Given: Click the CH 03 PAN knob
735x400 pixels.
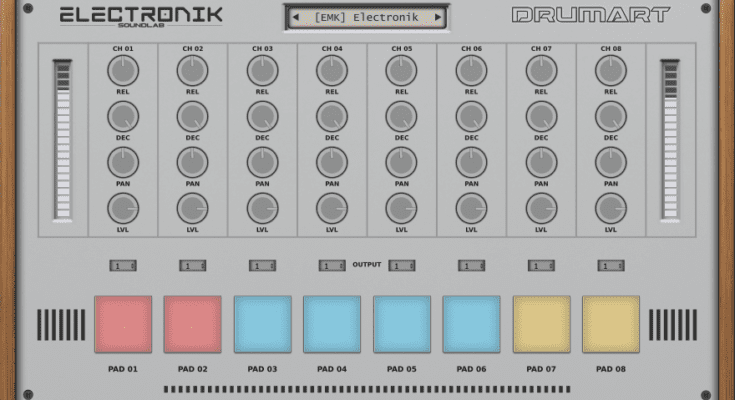Looking at the screenshot, I should coord(262,162).
